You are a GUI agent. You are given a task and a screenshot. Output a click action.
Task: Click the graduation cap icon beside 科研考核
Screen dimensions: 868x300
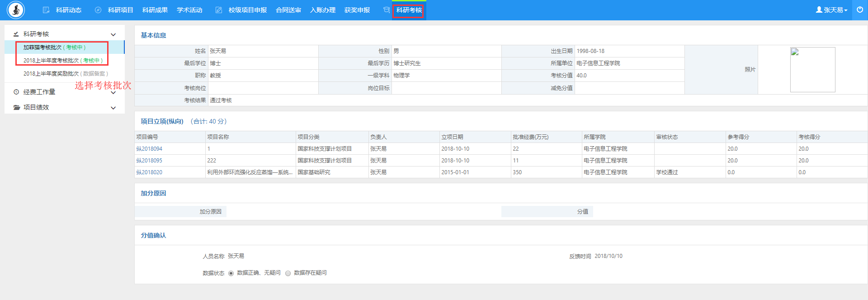(386, 10)
